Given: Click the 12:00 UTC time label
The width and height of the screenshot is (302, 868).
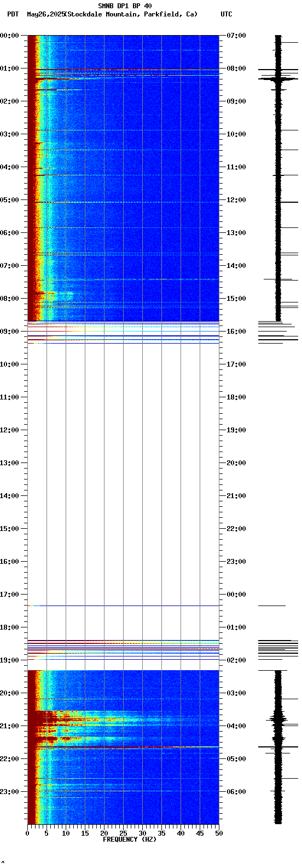Looking at the screenshot, I should [236, 200].
